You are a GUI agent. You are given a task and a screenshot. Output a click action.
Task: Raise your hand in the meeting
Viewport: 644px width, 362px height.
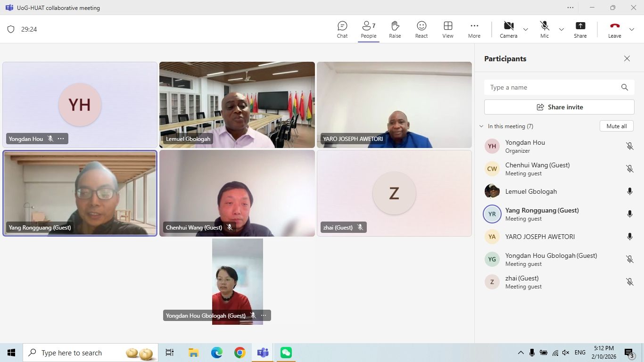pos(395,29)
